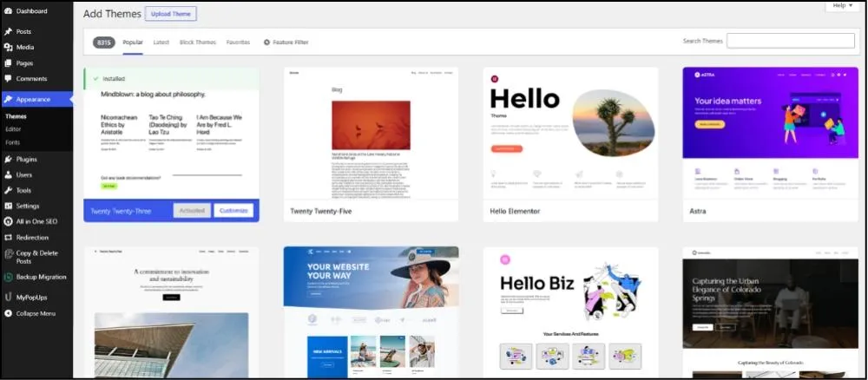Click the Add Themes page heading
This screenshot has height=380, width=868.
[112, 14]
